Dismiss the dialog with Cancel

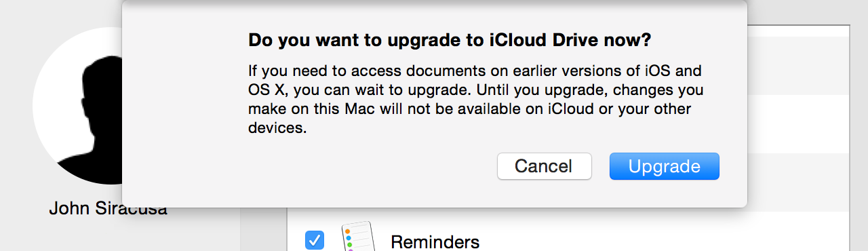[544, 166]
